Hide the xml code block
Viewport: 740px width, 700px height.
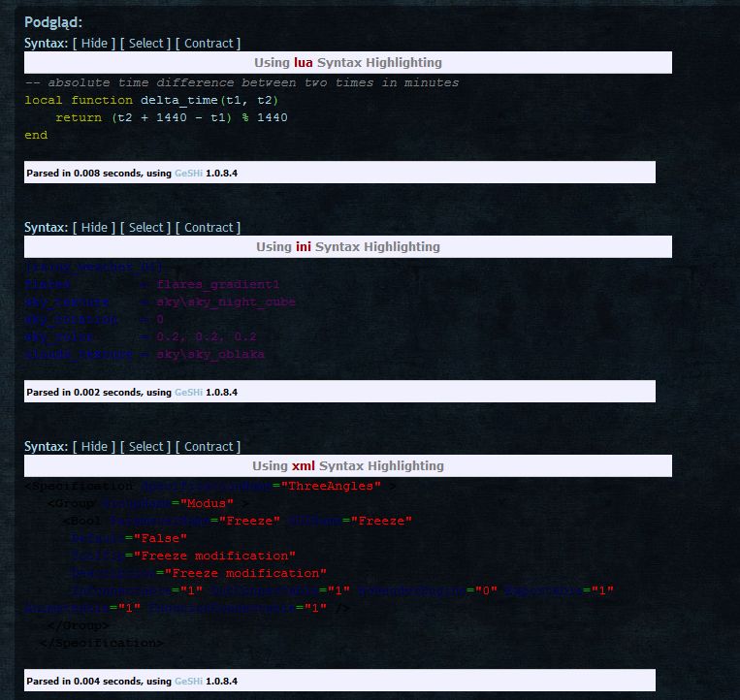click(94, 446)
